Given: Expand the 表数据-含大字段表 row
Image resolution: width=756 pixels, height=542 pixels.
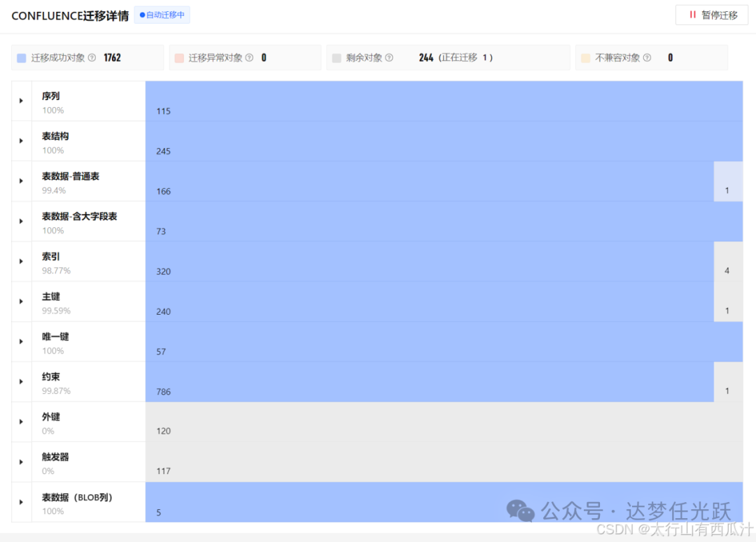Looking at the screenshot, I should tap(21, 221).
